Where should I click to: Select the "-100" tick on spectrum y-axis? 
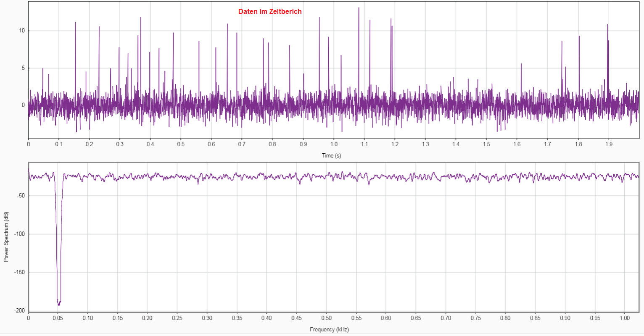[x=20, y=234]
